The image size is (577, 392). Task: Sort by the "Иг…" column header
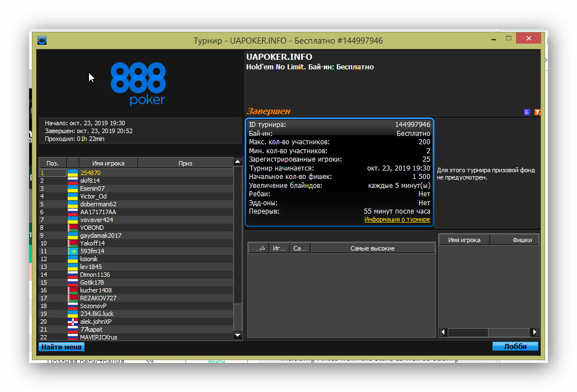tap(279, 249)
